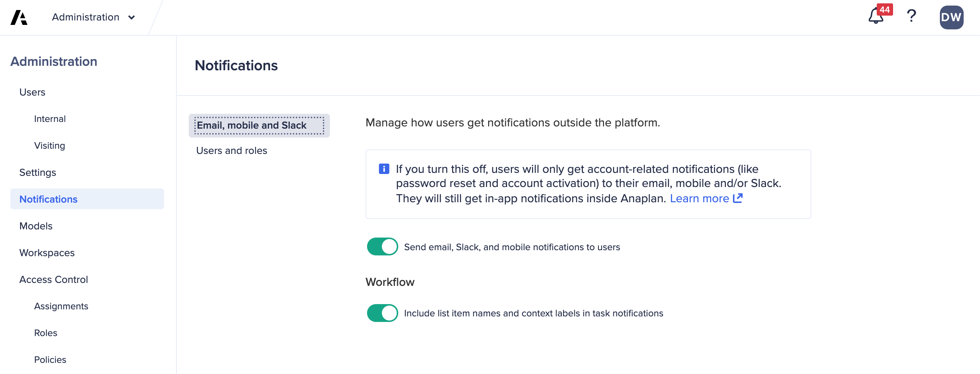Follow the Learn more link
Viewport: 980px width, 374px height.
click(x=699, y=199)
